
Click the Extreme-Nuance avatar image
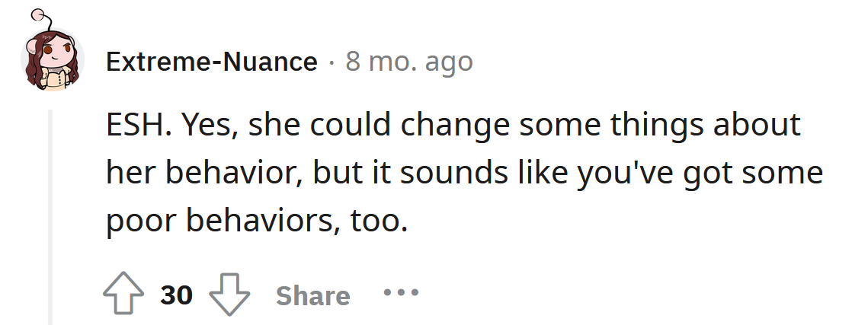click(x=53, y=62)
